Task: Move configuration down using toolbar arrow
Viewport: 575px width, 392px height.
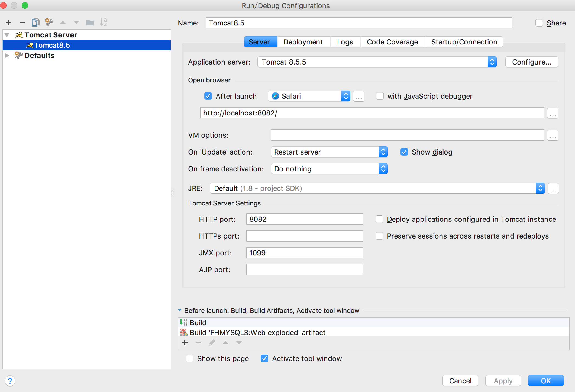Action: point(76,22)
